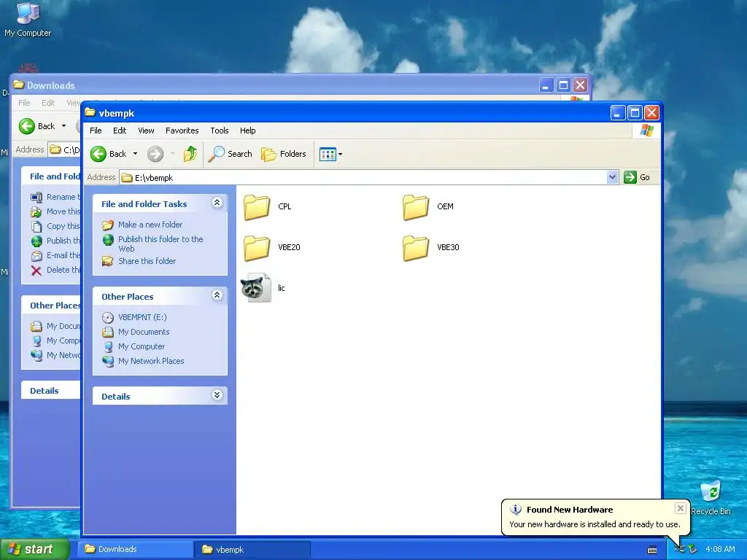Expand the Details panel in vbempk
The width and height of the screenshot is (747, 560).
[x=217, y=395]
